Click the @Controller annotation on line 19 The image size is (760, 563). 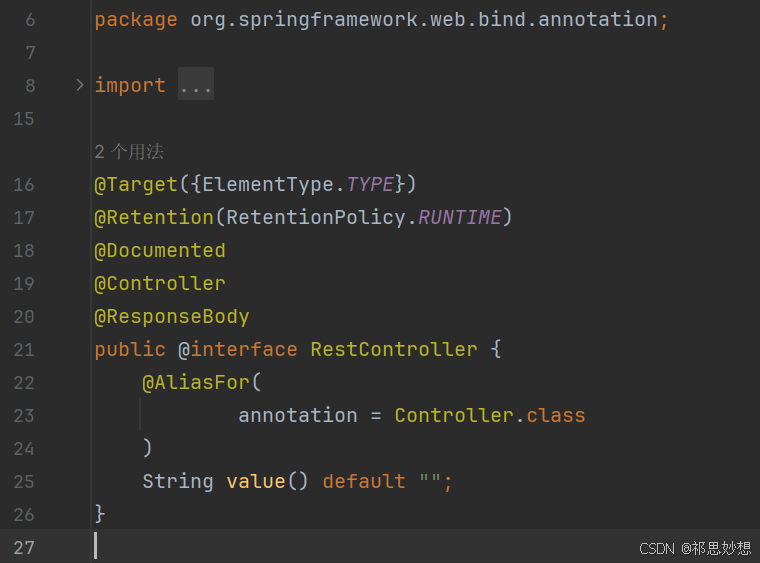click(160, 283)
